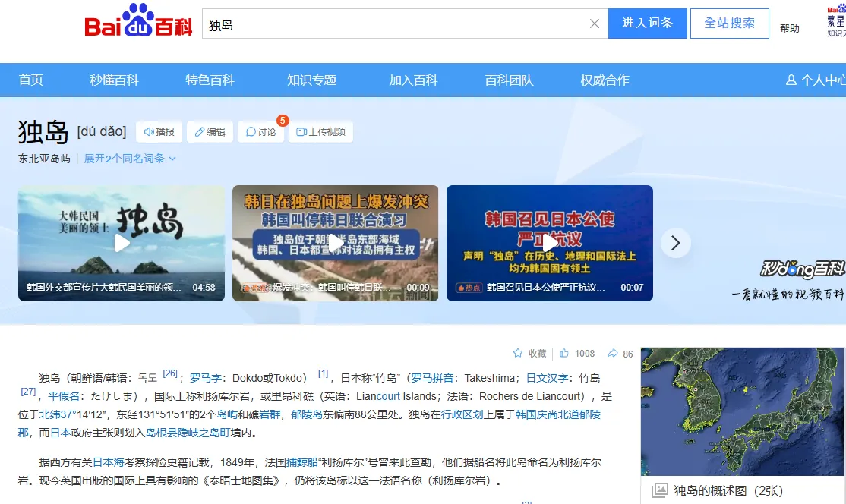Expand 展开2个同名词条 list
The height and width of the screenshot is (504, 846).
point(130,159)
